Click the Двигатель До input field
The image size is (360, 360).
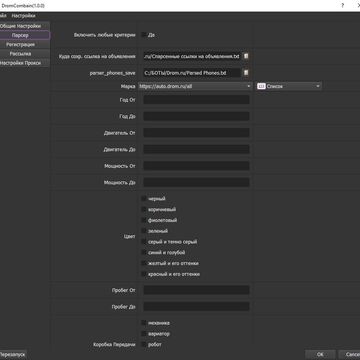tap(196, 149)
